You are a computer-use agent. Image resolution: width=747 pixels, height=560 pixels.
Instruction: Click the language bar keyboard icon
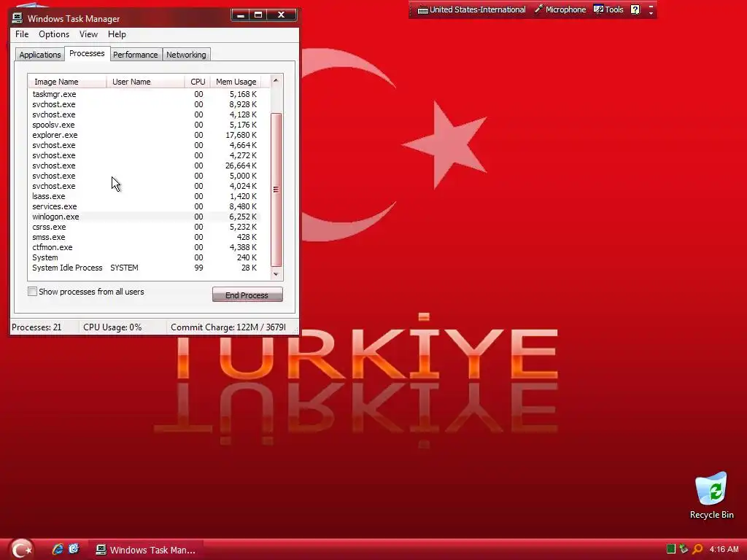pyautogui.click(x=422, y=10)
